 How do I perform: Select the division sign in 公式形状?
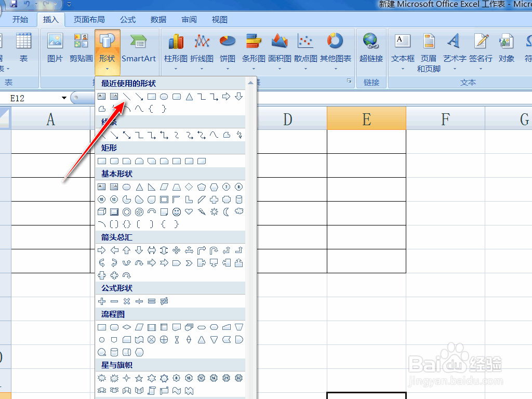pos(139,301)
